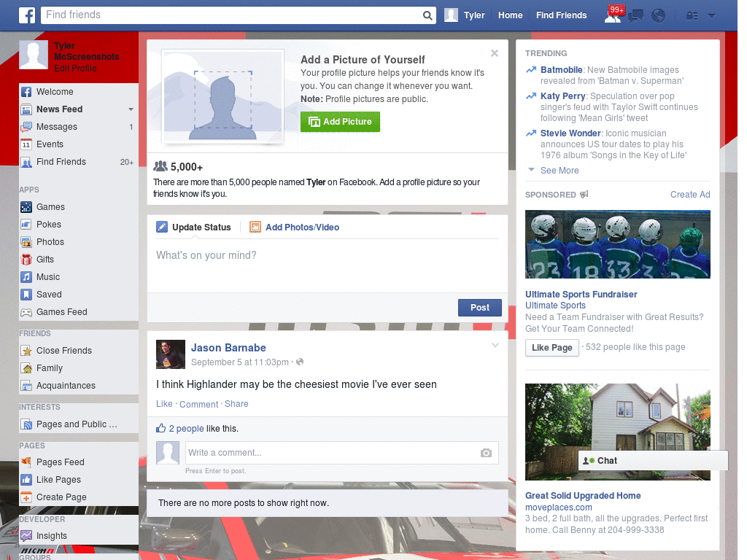Click the Photos app icon
747x560 pixels.
[x=26, y=242]
